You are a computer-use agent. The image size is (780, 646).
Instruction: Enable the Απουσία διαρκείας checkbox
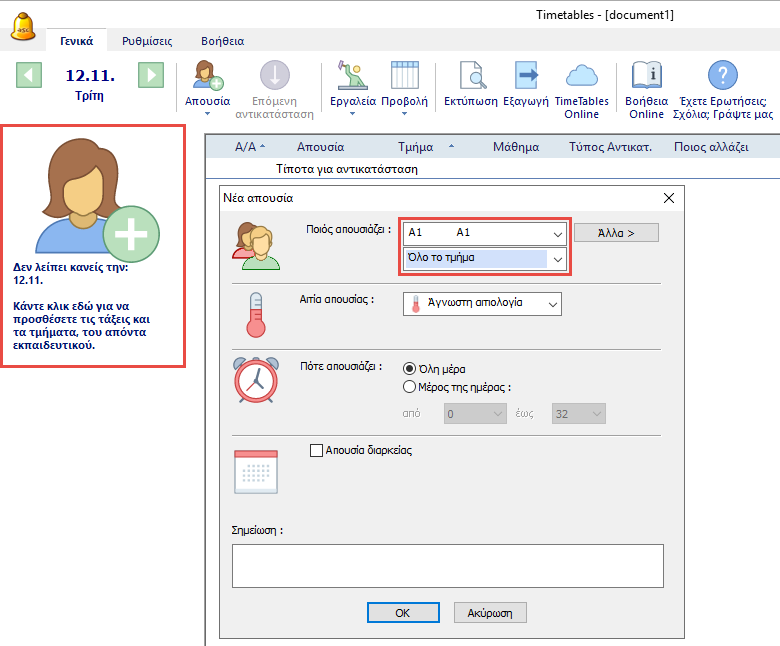click(x=317, y=451)
